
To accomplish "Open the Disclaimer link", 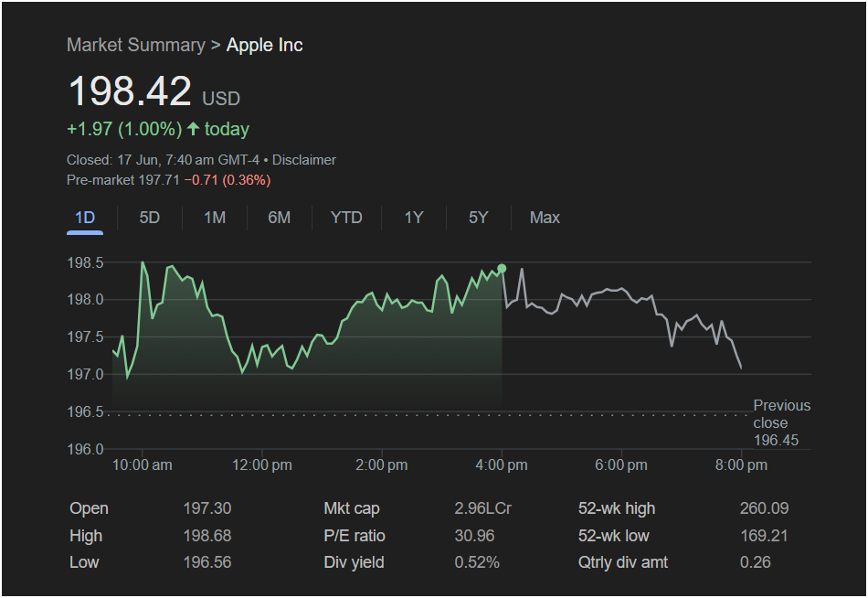I will pyautogui.click(x=304, y=160).
